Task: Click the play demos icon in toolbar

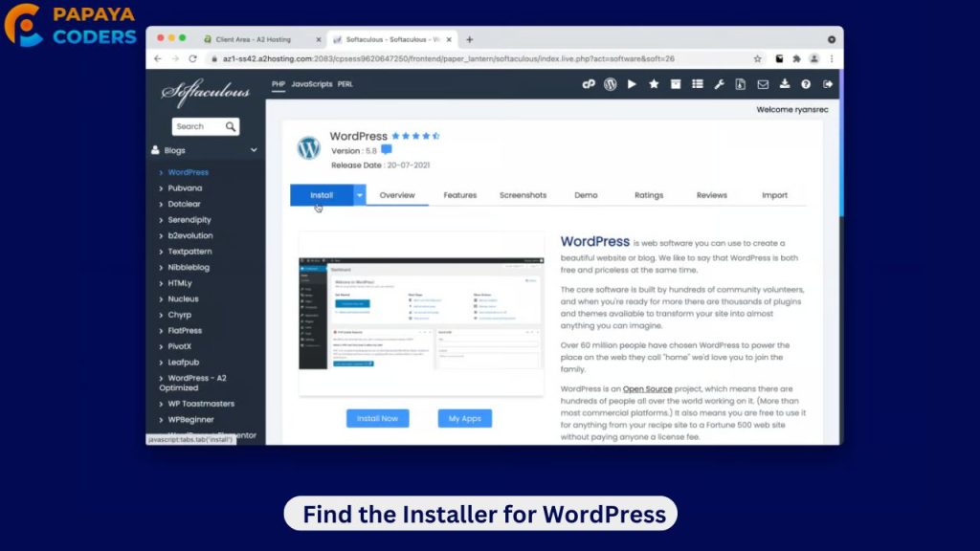Action: click(632, 84)
